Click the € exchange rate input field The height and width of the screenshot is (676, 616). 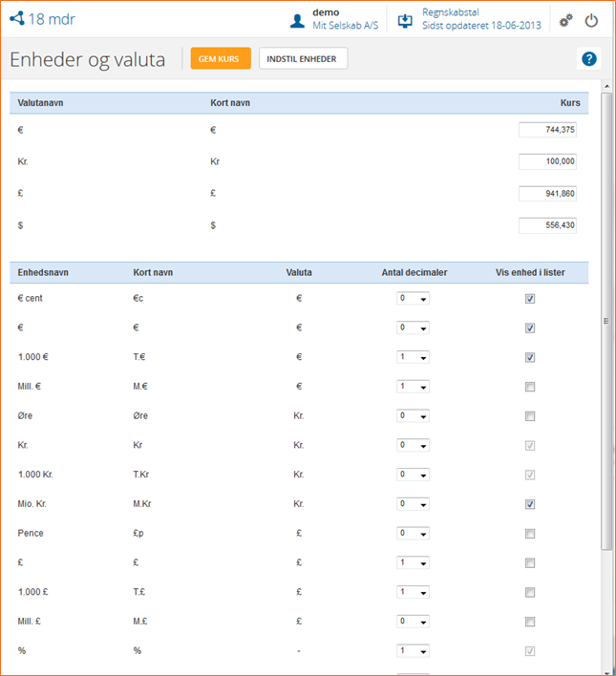tap(547, 130)
